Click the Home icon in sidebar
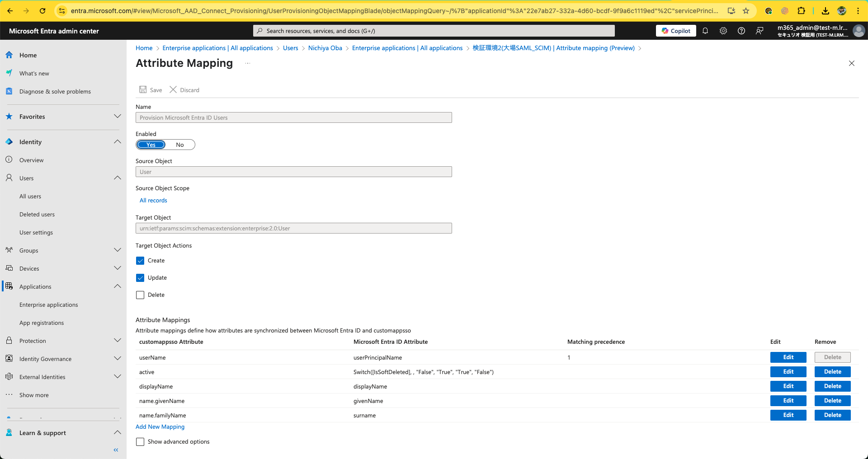868x459 pixels. [x=9, y=55]
